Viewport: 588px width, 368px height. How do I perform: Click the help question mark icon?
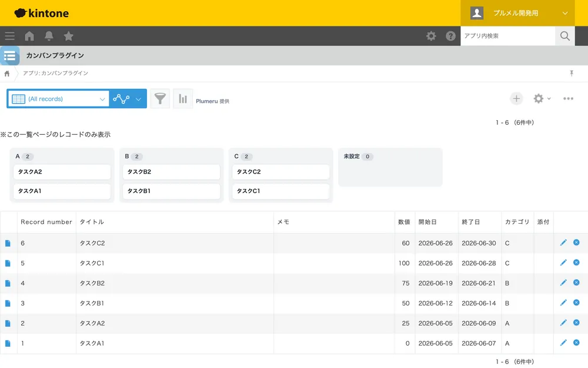point(450,36)
